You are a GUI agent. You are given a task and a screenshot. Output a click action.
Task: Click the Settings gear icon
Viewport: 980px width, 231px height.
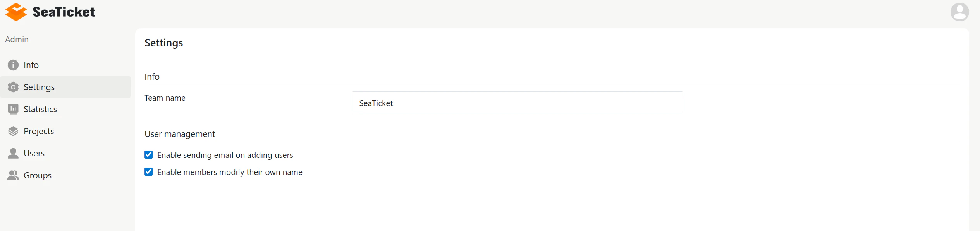[x=13, y=87]
